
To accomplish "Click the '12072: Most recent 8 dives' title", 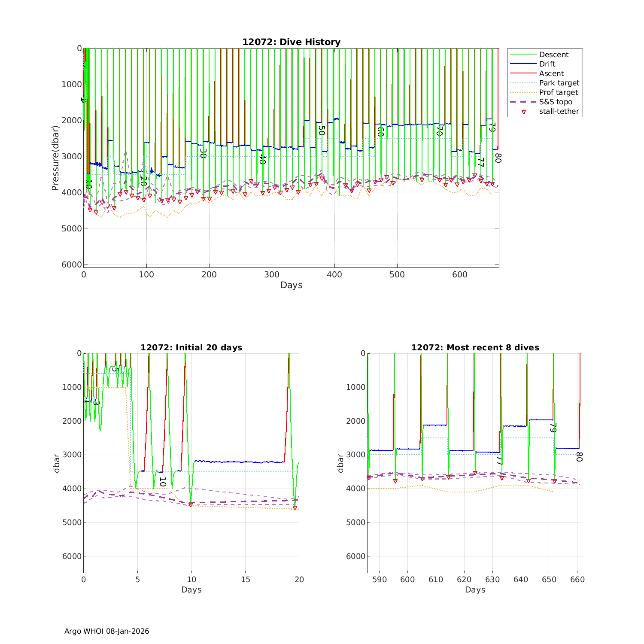I will [x=475, y=347].
